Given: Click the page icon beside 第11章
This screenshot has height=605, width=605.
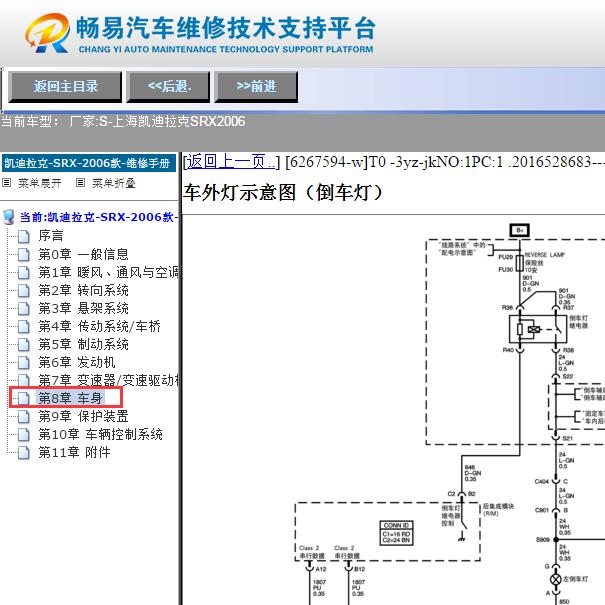Looking at the screenshot, I should [24, 453].
